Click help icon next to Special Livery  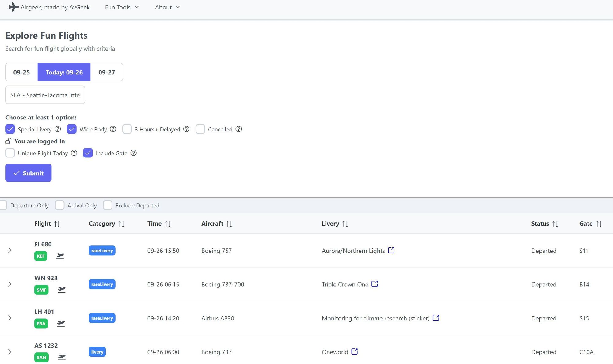(x=58, y=129)
